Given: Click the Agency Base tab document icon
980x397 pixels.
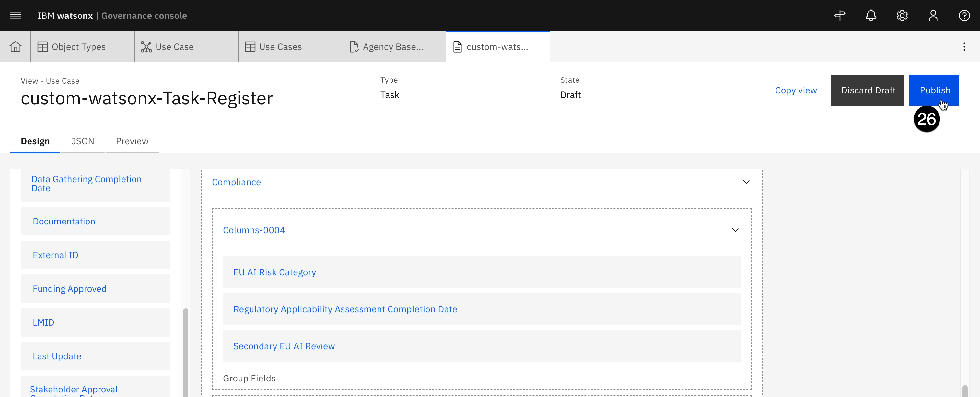Looking at the screenshot, I should coord(354,47).
